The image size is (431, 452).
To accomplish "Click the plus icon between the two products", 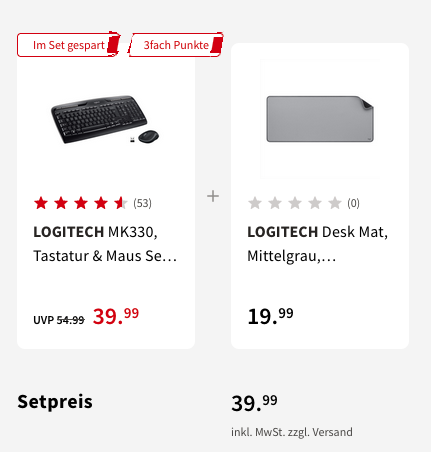I will (213, 196).
